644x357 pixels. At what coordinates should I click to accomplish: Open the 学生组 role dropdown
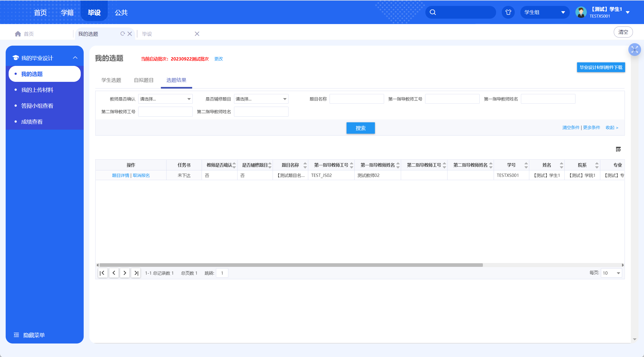pyautogui.click(x=545, y=12)
